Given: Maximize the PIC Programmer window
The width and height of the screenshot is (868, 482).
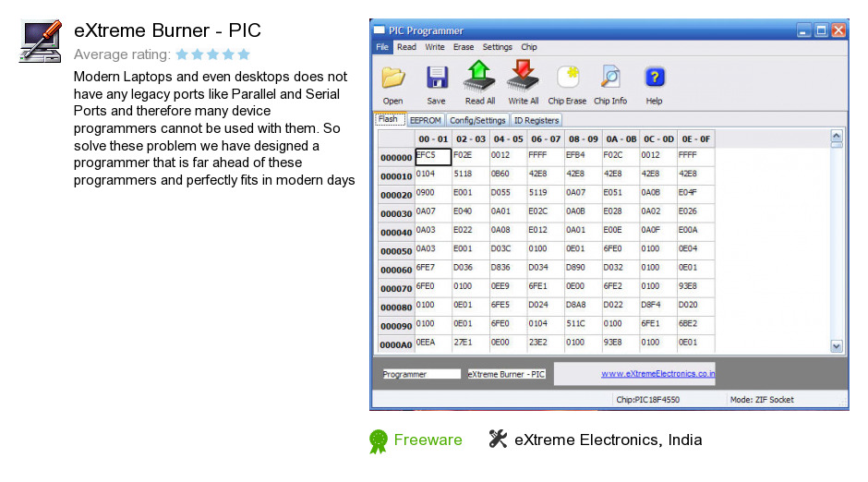Looking at the screenshot, I should coord(821,30).
